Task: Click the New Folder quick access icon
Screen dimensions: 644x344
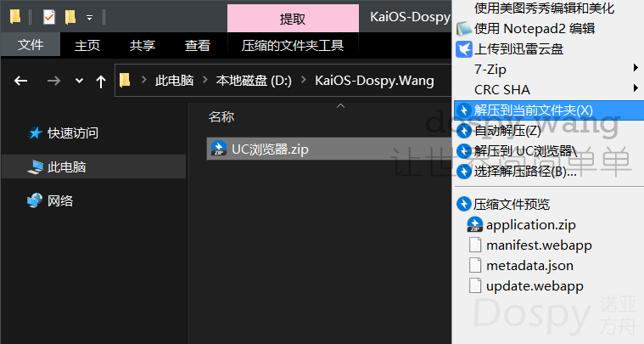Action: coord(70,17)
